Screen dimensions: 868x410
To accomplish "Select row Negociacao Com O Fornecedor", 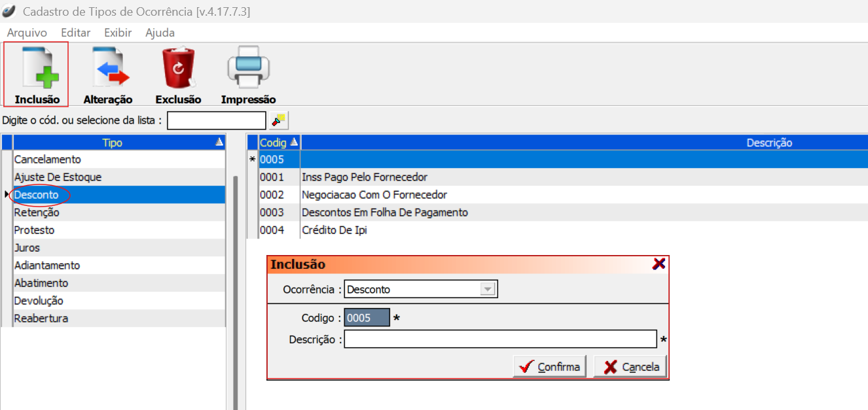I will click(x=374, y=195).
